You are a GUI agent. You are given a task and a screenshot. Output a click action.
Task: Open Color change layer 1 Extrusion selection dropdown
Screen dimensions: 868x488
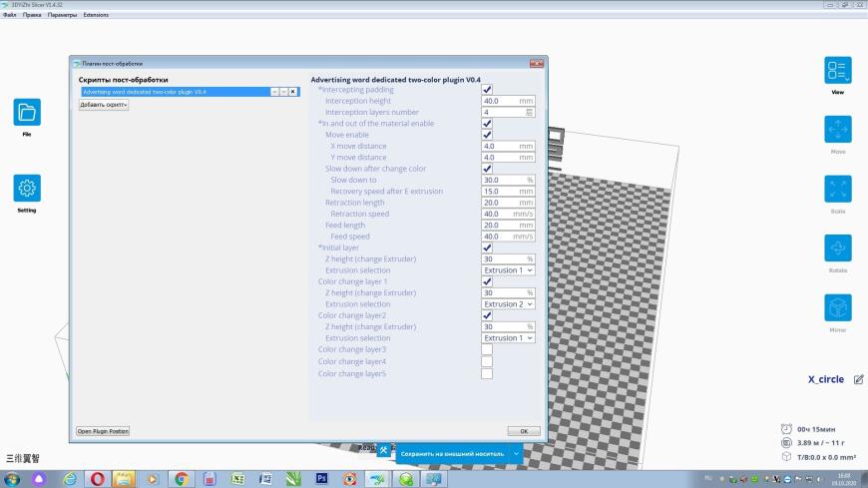click(x=508, y=304)
